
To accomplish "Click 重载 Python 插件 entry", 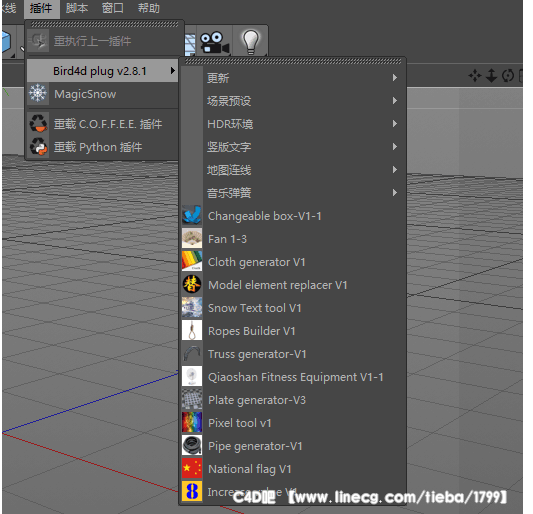I will point(102,147).
